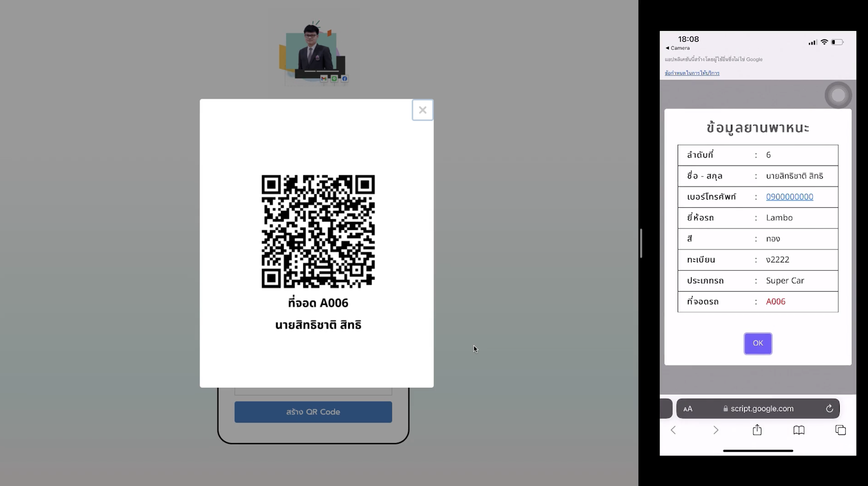The height and width of the screenshot is (486, 868).
Task: Tap the padlock icon in address bar
Action: 725,409
